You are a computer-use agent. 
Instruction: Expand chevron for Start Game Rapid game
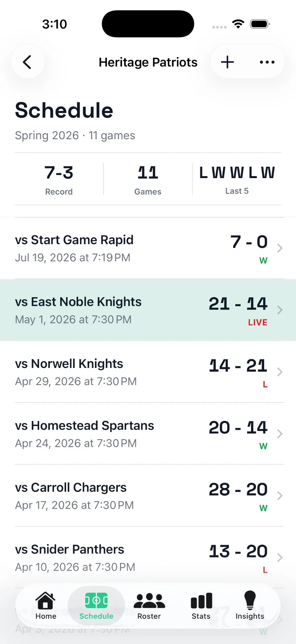click(280, 248)
